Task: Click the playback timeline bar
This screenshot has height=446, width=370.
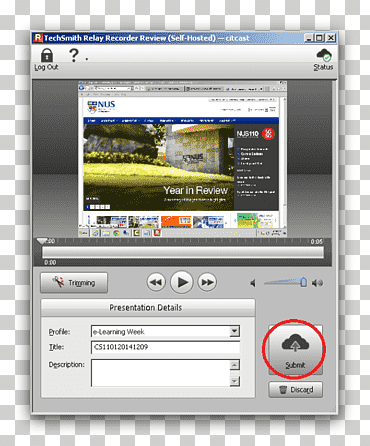Action: (183, 252)
